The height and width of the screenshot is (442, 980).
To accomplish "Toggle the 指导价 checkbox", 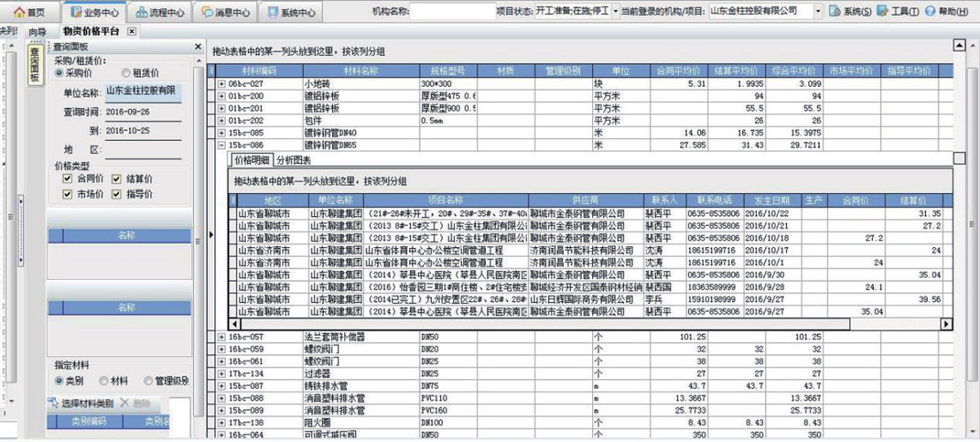I will (x=117, y=193).
